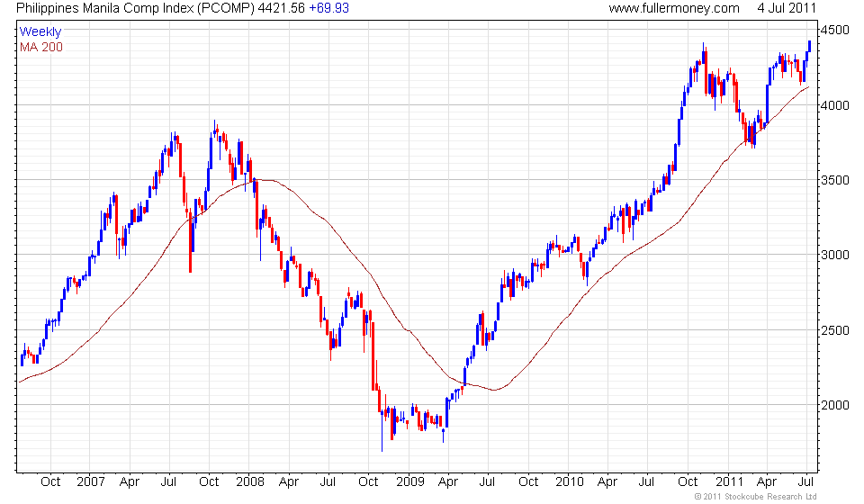The width and height of the screenshot is (864, 504).
Task: Click the +69.93 price change value
Action: (328, 8)
